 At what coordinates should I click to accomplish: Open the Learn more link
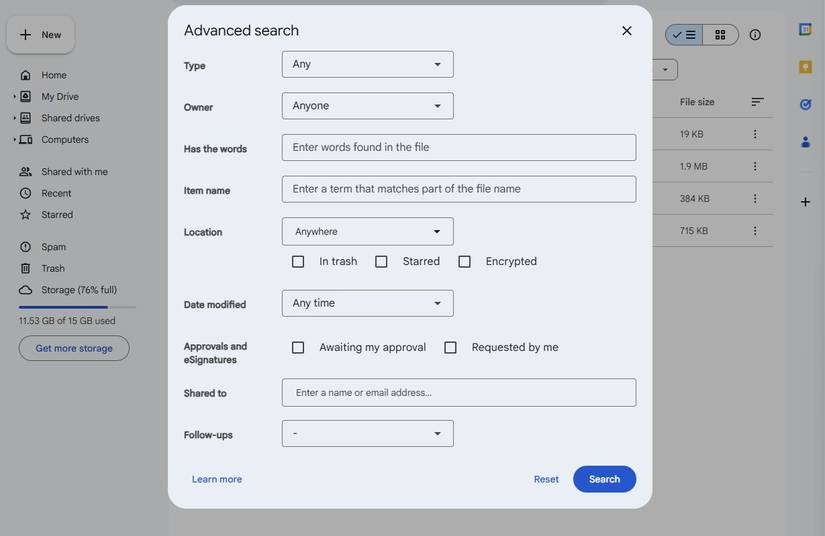217,479
